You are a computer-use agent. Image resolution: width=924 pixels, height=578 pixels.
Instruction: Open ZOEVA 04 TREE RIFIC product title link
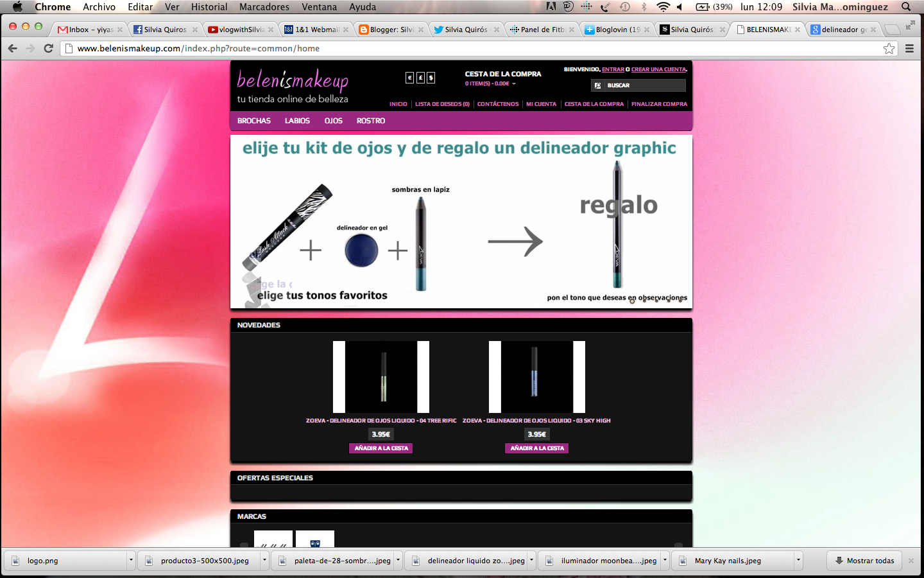tap(381, 421)
